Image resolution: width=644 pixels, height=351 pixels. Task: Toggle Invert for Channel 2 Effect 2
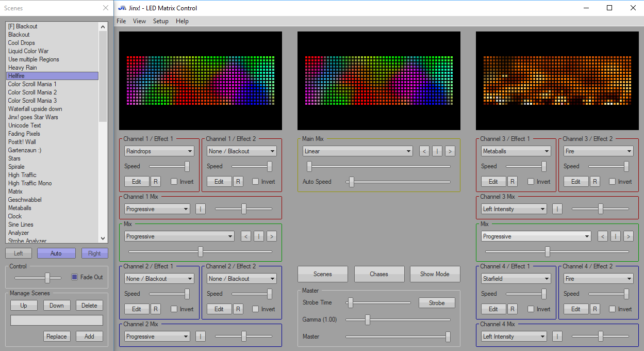point(256,309)
